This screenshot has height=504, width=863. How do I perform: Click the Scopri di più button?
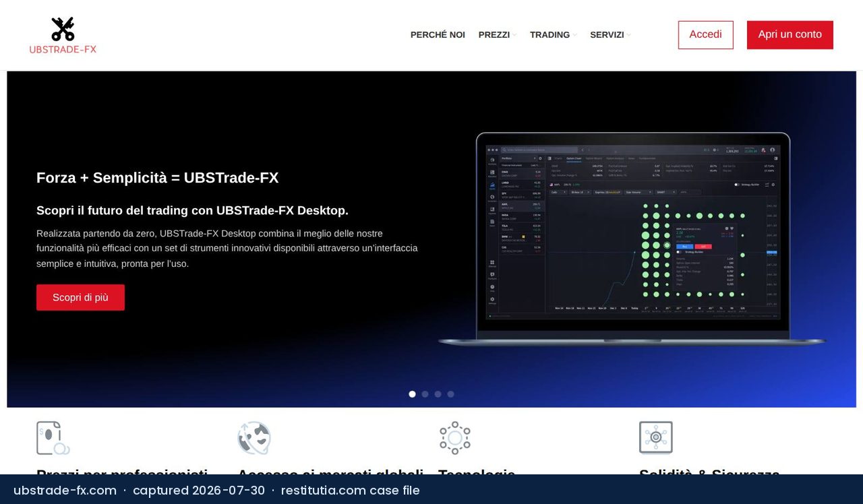80,297
